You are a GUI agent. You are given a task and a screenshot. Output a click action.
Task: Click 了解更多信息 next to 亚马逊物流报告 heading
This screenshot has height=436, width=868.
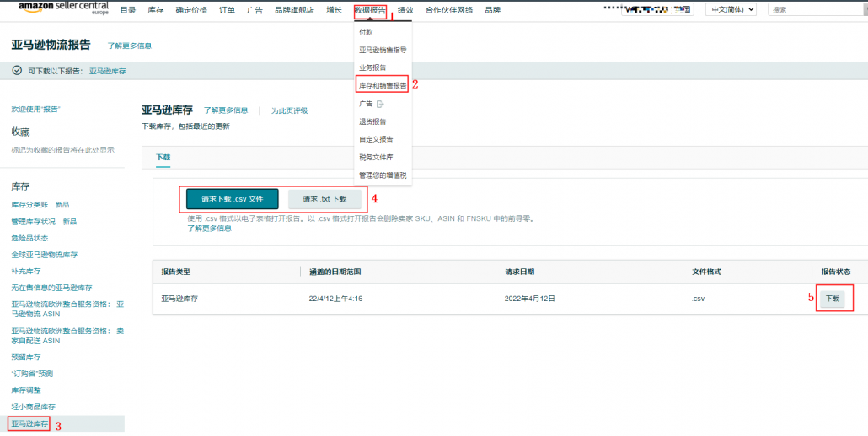tap(130, 46)
